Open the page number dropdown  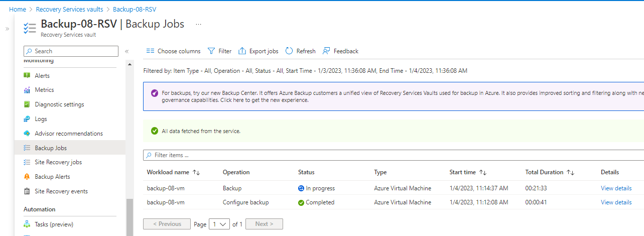click(x=220, y=224)
